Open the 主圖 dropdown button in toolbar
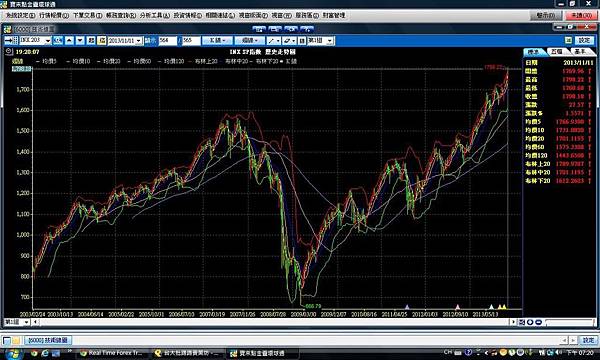This screenshot has width=600, height=360. pyautogui.click(x=217, y=41)
